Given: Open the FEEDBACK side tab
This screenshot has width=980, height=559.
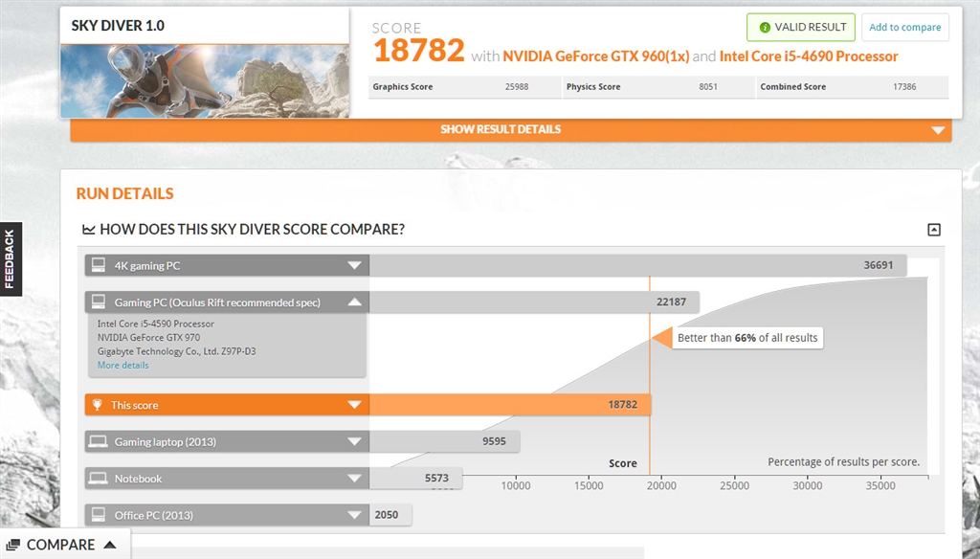Looking at the screenshot, I should (10, 258).
